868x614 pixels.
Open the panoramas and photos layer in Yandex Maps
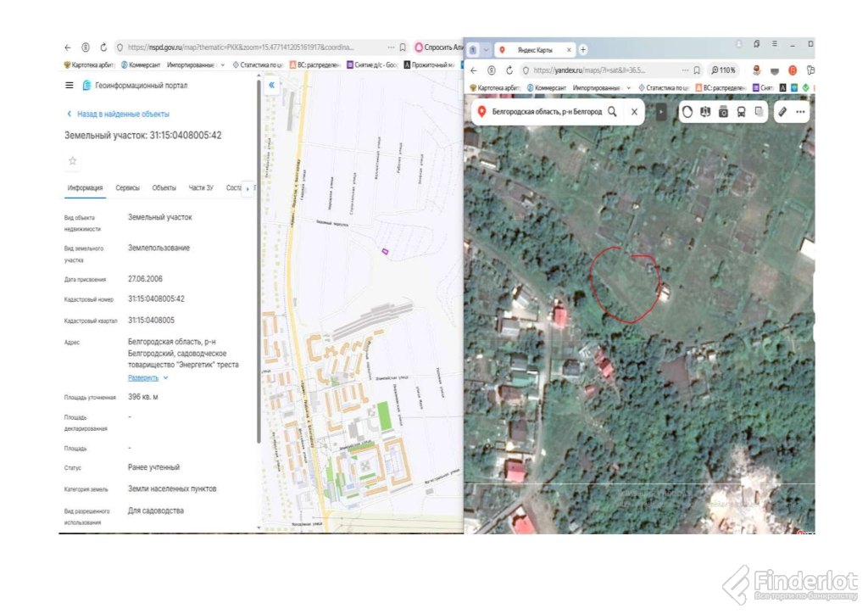723,112
